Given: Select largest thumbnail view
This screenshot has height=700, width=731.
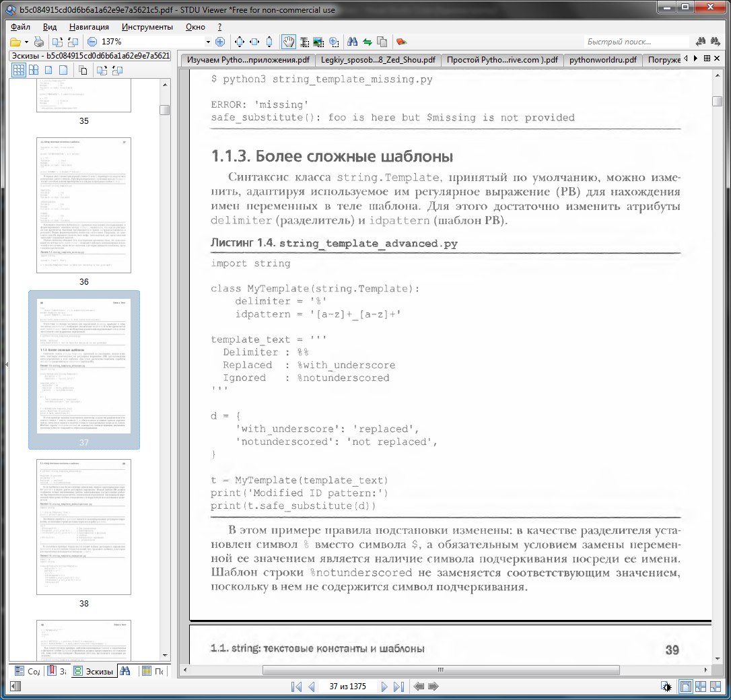Looking at the screenshot, I should (63, 71).
